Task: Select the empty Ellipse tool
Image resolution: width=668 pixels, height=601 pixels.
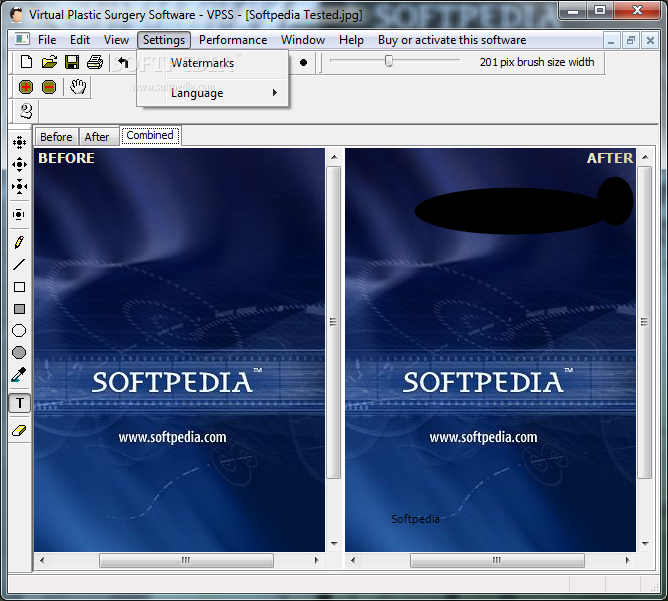Action: (19, 331)
